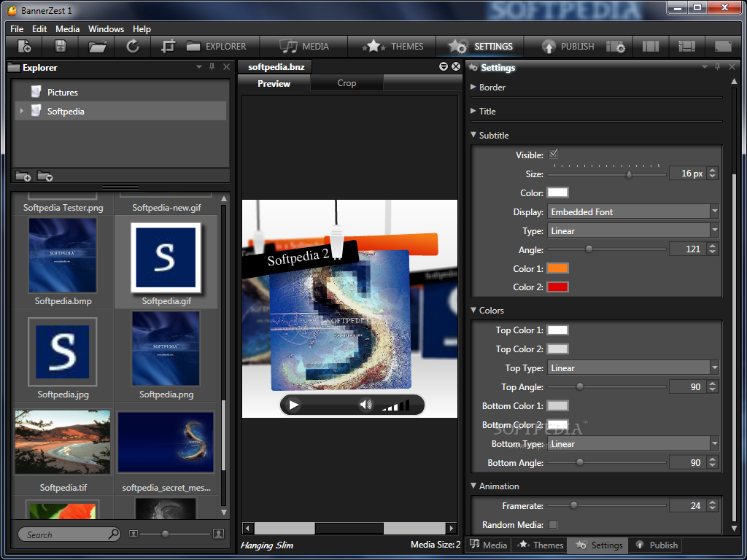Open the folder options dropdown icon

44,176
